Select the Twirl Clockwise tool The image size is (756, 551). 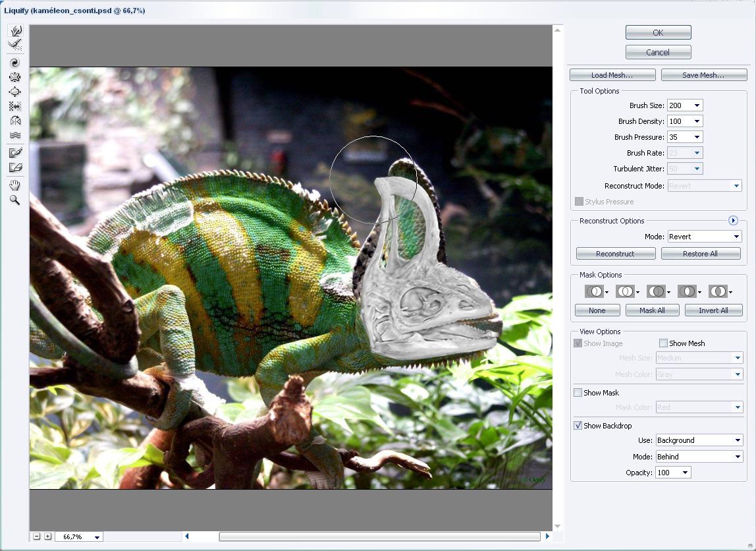click(15, 63)
